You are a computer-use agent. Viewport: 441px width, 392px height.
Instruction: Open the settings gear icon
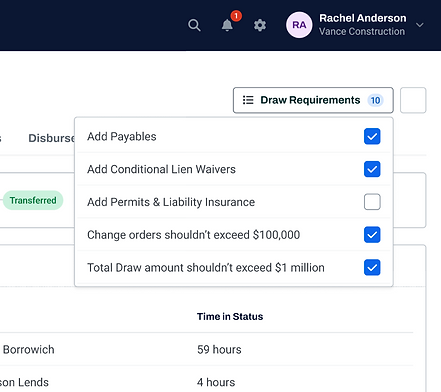[x=260, y=25]
